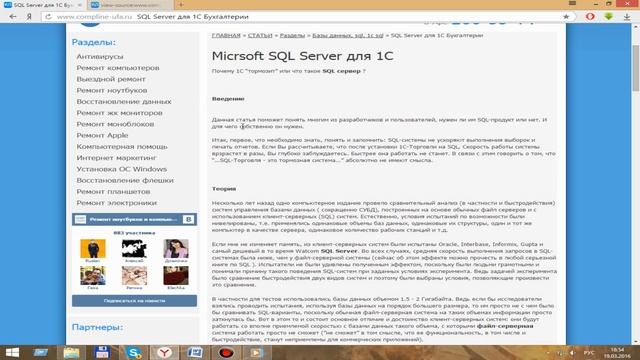
Task: Reload the page with the refresh icon
Action: 48,17
